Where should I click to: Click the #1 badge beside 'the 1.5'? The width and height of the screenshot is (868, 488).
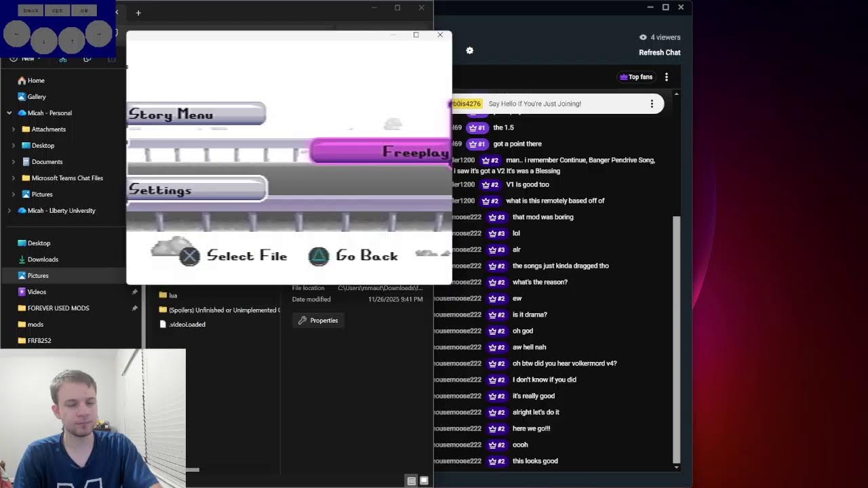[477, 127]
